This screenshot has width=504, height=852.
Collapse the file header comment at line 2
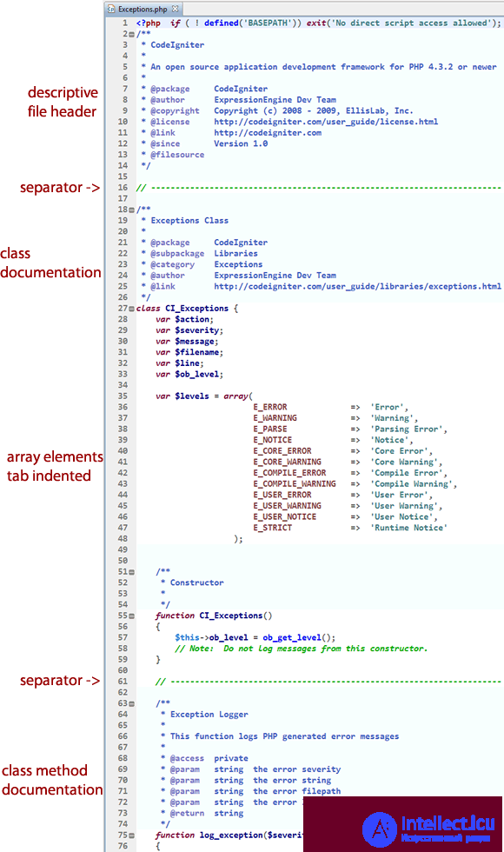132,34
